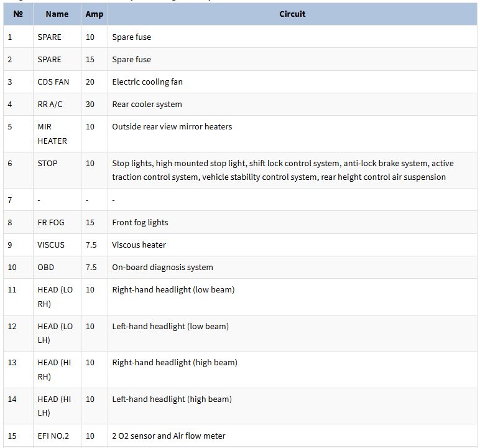This screenshot has width=480, height=448.
Task: Click "Right-hand headlight (high beam)" text
Action: [175, 363]
